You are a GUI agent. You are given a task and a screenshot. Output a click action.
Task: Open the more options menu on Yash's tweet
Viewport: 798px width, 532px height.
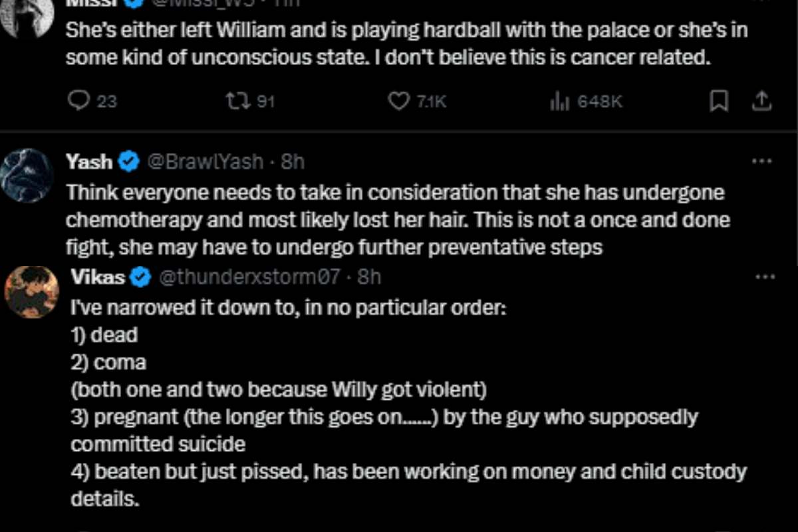pyautogui.click(x=761, y=161)
